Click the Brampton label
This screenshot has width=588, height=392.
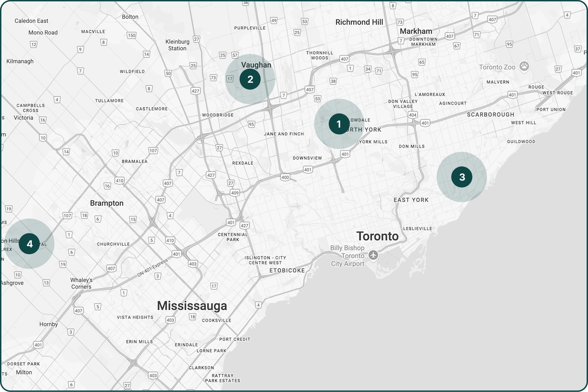[x=107, y=203]
